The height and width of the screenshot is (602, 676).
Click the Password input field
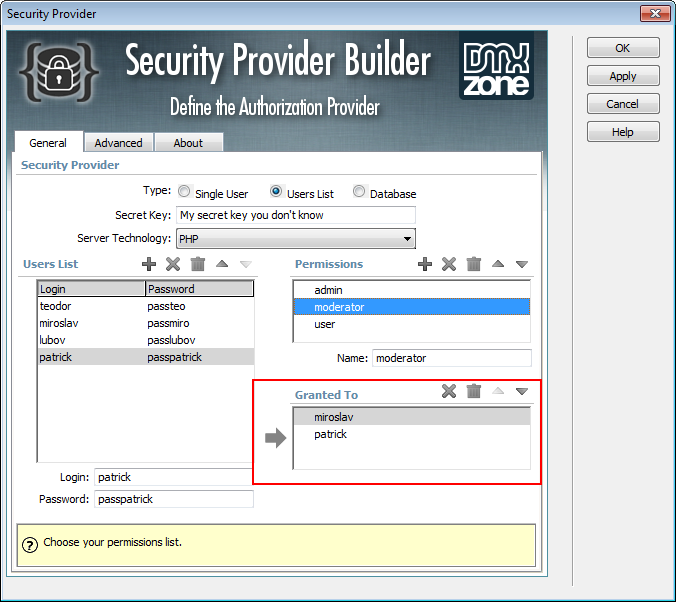pyautogui.click(x=174, y=499)
